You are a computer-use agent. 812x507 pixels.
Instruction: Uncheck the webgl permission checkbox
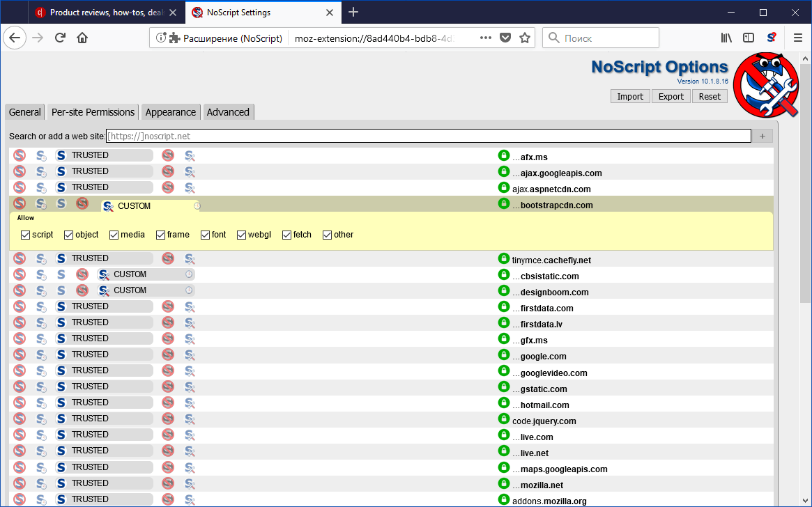click(241, 235)
